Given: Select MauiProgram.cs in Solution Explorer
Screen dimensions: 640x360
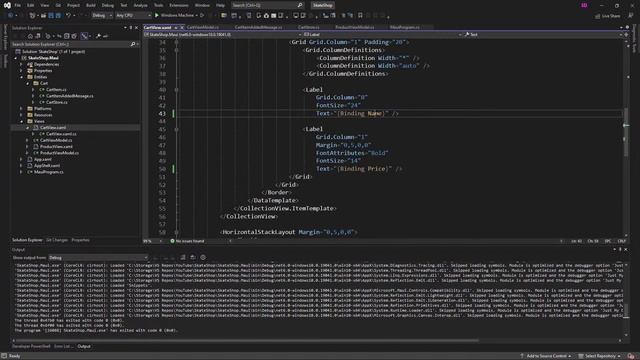Looking at the screenshot, I should click(49, 172).
